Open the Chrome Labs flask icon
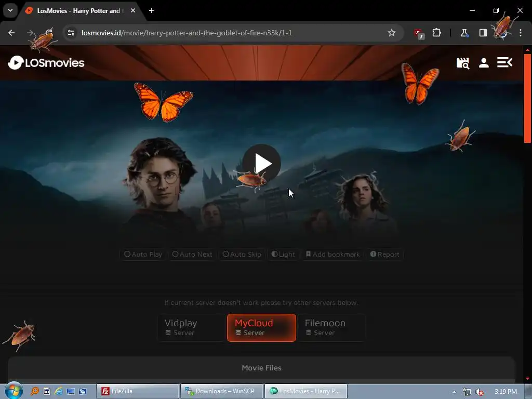The image size is (532, 399). point(464,33)
